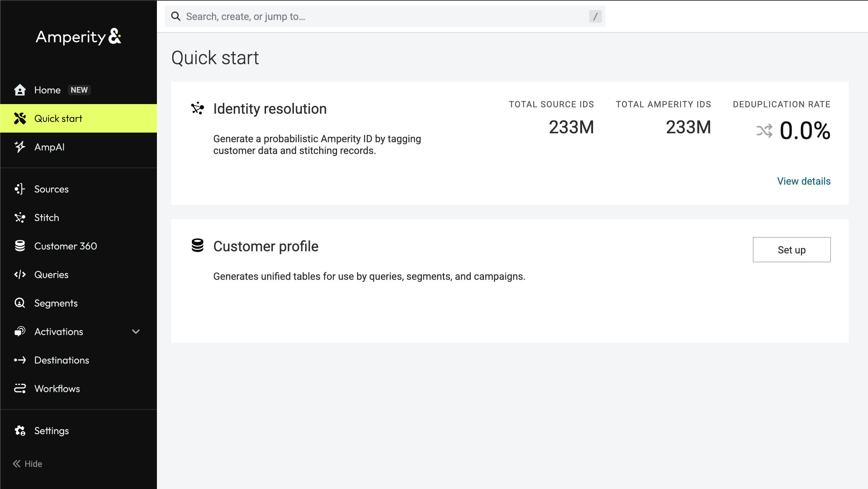The height and width of the screenshot is (489, 868).
Task: Open the Stitch page
Action: point(78,217)
